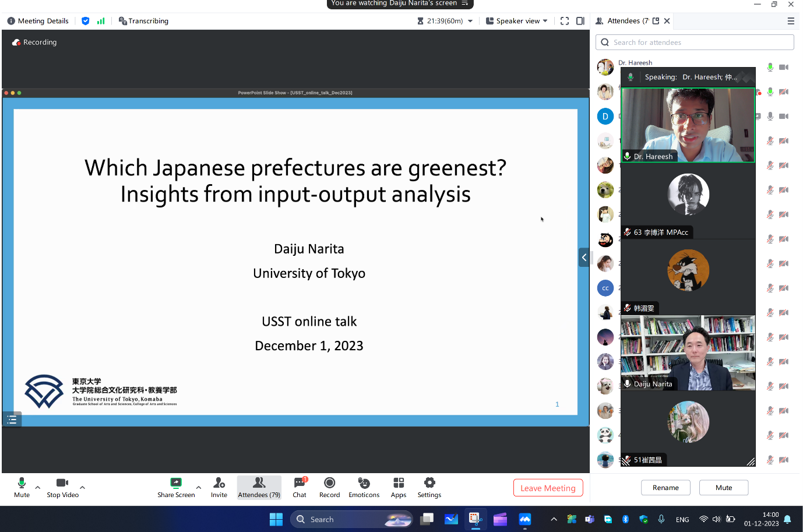Open the Share Screen option

point(175,487)
